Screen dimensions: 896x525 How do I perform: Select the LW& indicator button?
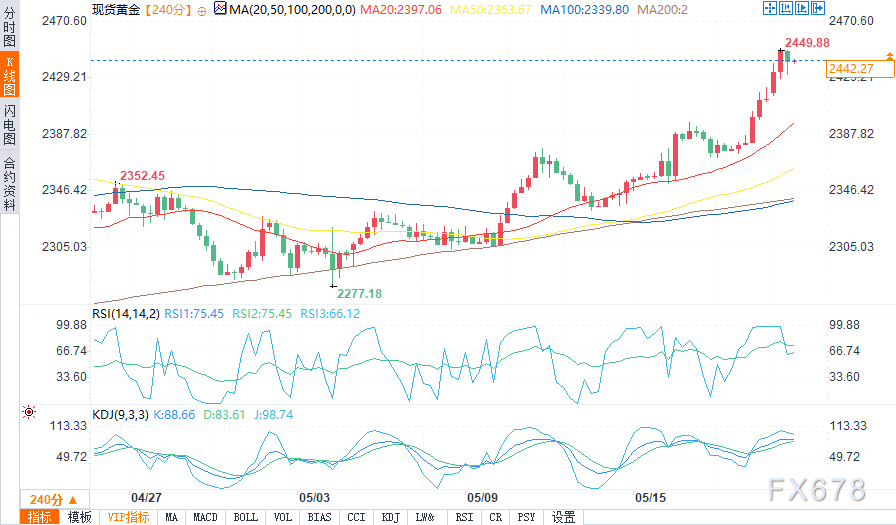pyautogui.click(x=425, y=517)
